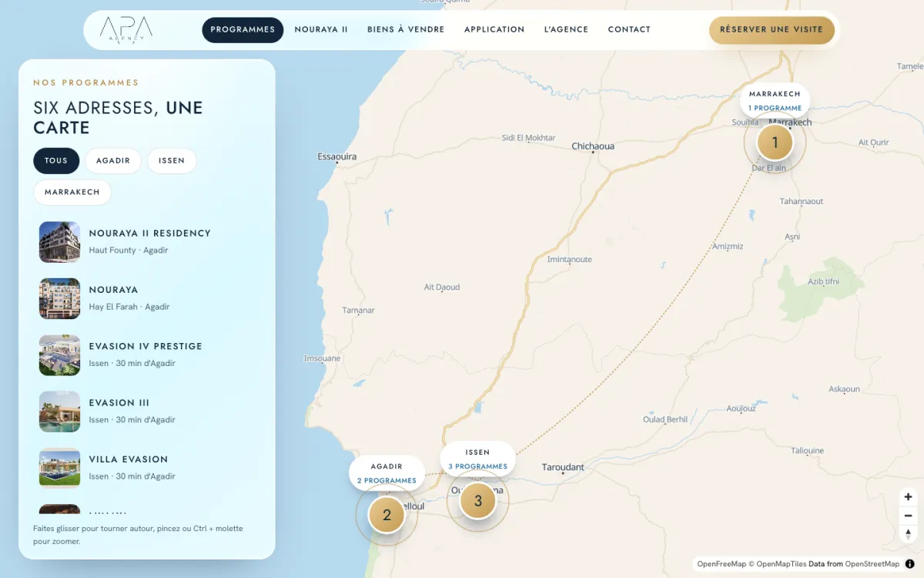Zoom in with the map plus button
The width and height of the screenshot is (924, 578).
point(908,497)
